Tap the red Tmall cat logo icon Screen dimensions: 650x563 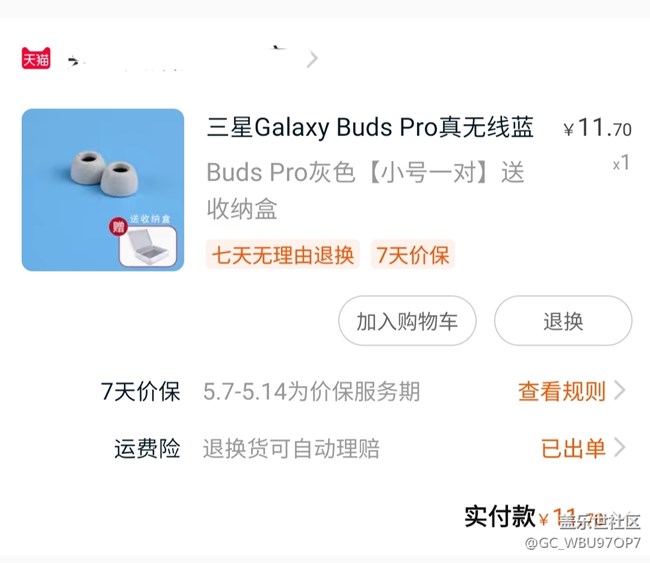click(36, 58)
